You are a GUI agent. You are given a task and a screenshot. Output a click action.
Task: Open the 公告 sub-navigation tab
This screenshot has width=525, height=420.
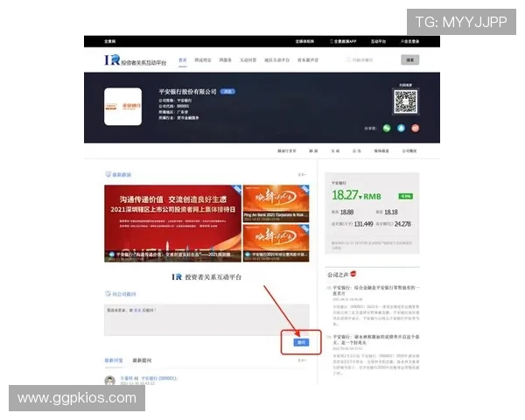pos(357,151)
